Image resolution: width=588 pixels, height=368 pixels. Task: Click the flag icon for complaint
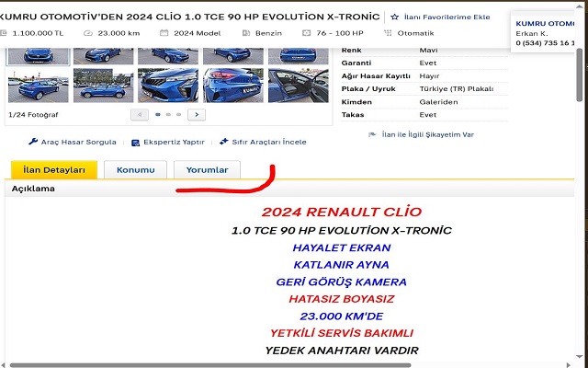pyautogui.click(x=372, y=134)
